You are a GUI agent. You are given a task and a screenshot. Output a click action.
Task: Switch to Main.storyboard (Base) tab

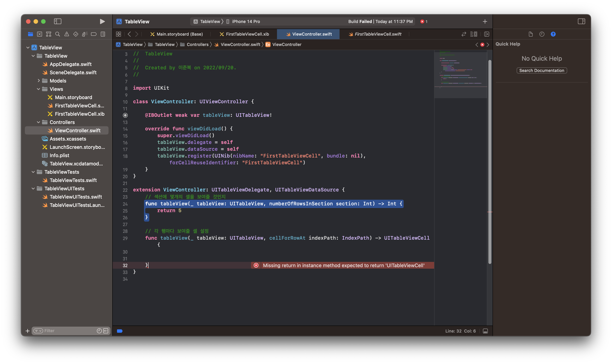tap(180, 34)
